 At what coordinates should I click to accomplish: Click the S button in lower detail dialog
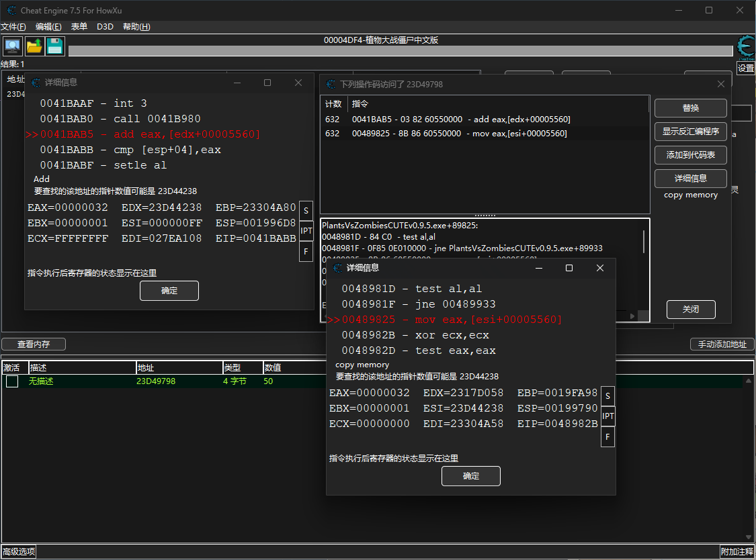607,396
